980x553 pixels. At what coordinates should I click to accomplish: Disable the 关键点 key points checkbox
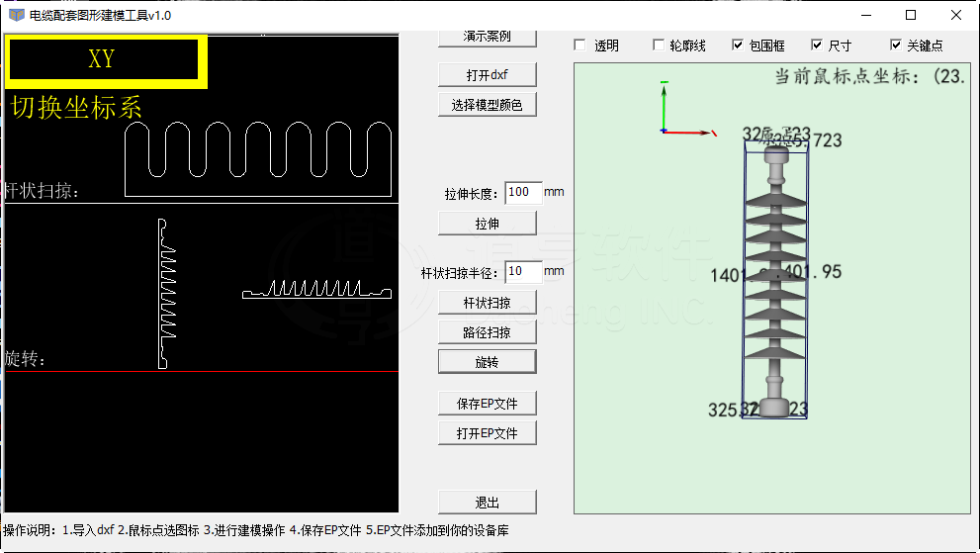[896, 46]
